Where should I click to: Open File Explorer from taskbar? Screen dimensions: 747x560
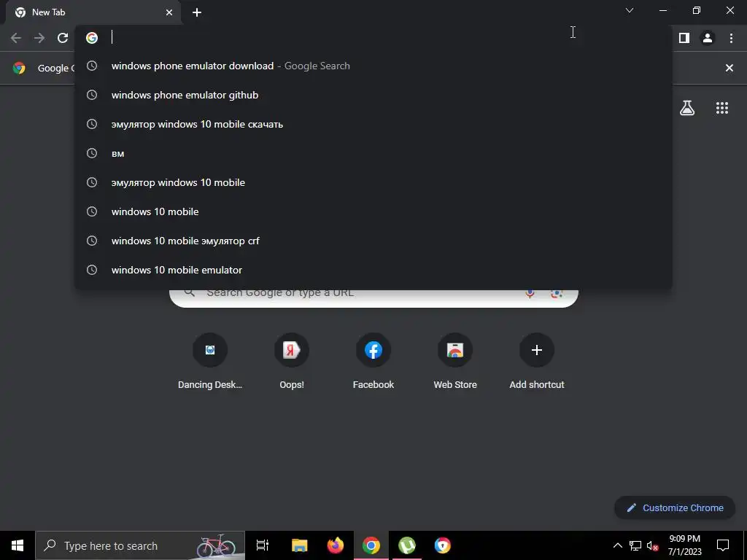[300, 545]
